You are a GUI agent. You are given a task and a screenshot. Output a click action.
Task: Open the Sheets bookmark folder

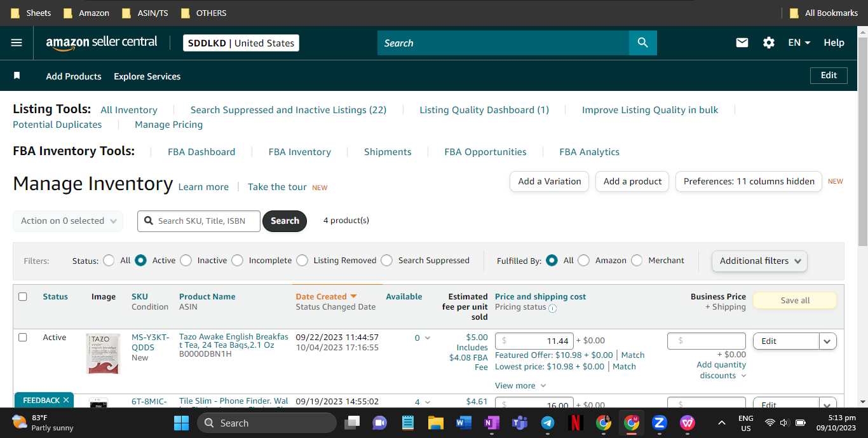point(31,13)
